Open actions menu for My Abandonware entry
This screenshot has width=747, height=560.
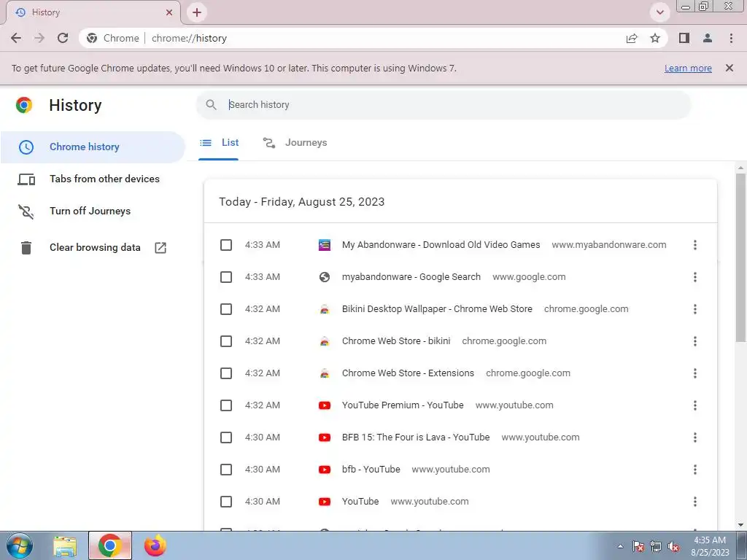(x=695, y=245)
